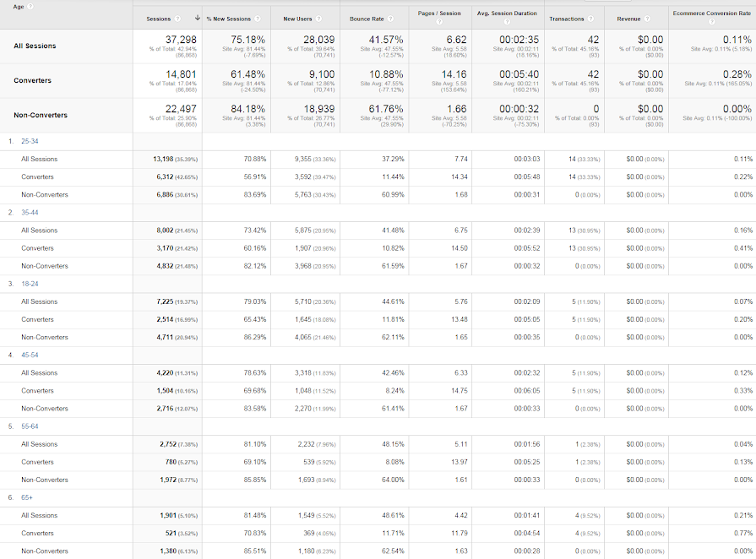Click help icon under Avg. Session Duration
Viewport: 756px width, 559px height.
point(507,22)
